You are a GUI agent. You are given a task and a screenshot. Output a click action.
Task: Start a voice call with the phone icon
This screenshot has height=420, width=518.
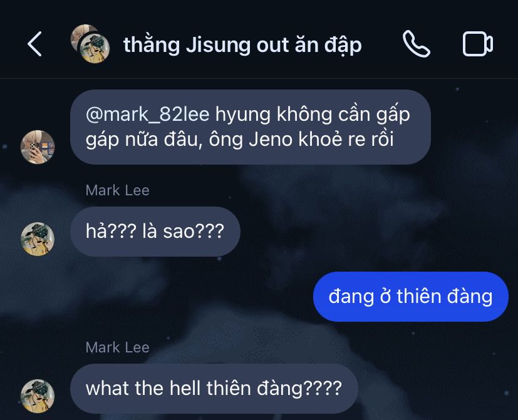tap(417, 44)
